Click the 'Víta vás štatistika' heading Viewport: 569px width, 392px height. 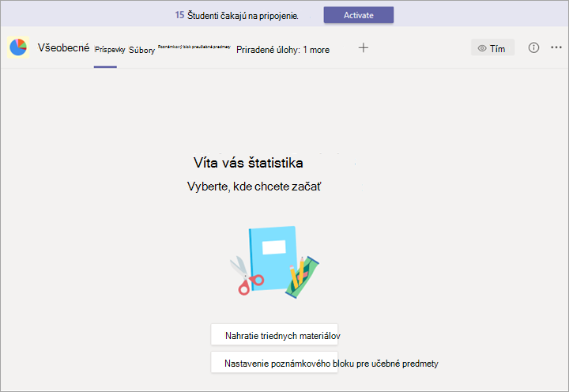click(x=248, y=163)
